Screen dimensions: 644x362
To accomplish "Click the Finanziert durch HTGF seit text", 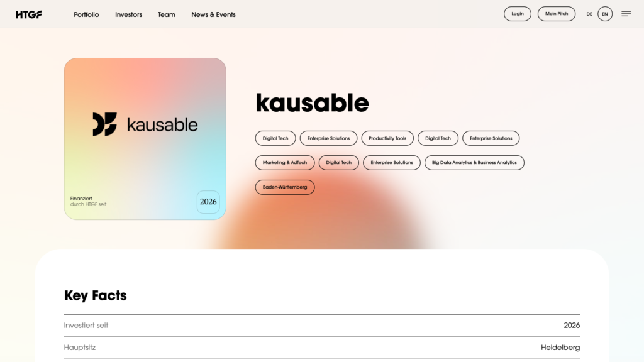I will (x=88, y=201).
